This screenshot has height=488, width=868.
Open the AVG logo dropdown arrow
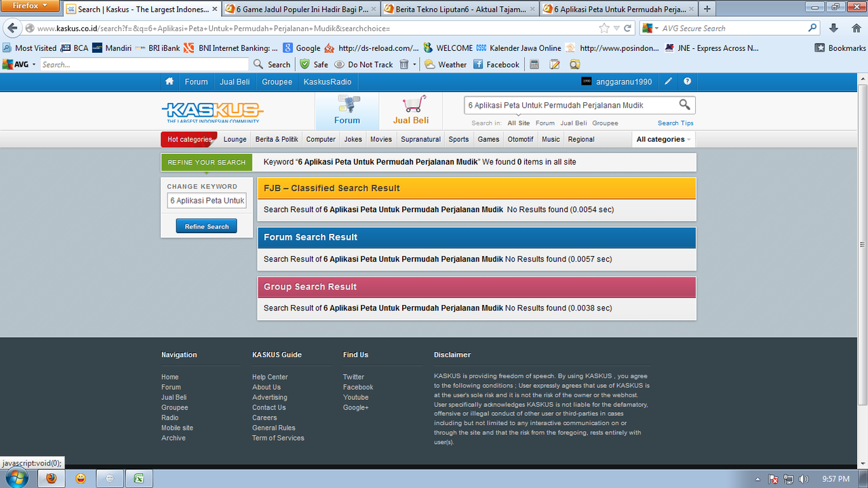point(34,64)
